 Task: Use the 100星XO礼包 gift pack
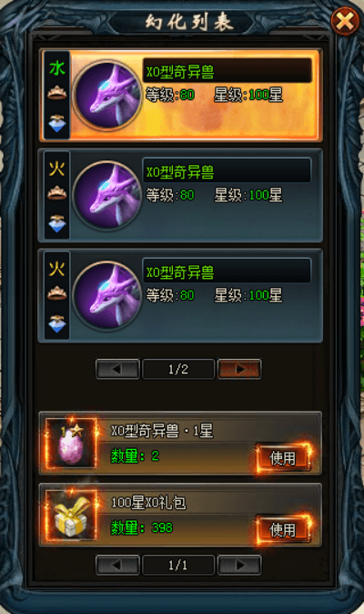tap(283, 529)
